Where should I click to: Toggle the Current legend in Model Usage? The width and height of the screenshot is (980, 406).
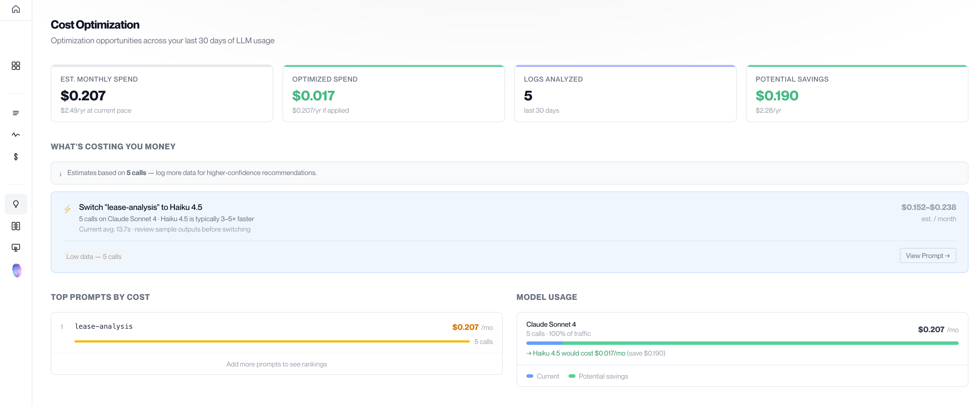pos(543,376)
